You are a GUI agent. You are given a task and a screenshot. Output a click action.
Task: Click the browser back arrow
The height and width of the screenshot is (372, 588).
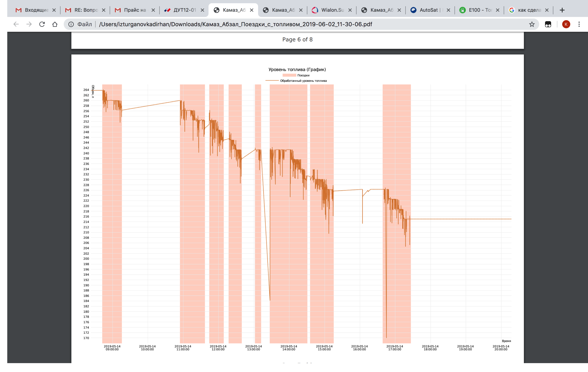tap(16, 24)
